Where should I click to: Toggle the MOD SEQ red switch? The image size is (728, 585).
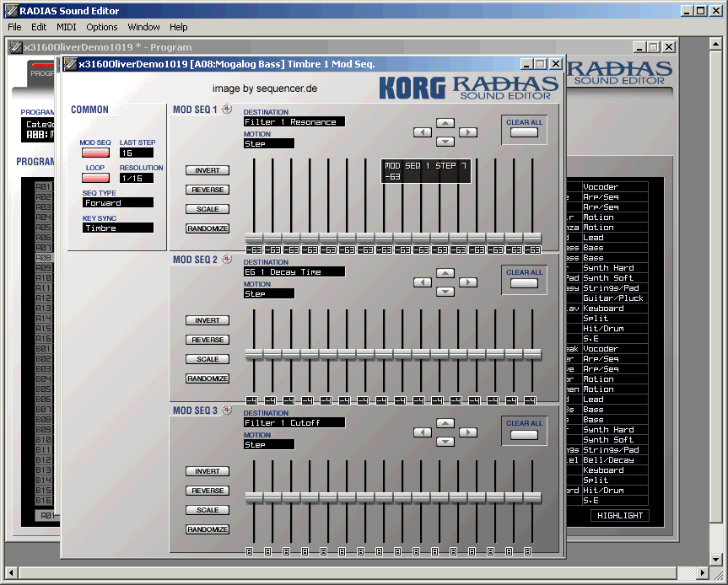pos(95,153)
